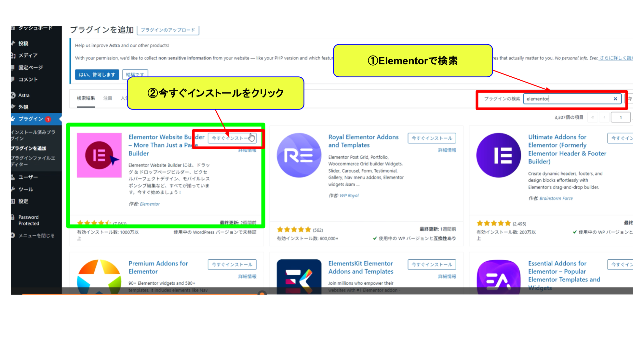Open the Astra sidebar menu
The width and height of the screenshot is (644, 351).
[x=24, y=95]
